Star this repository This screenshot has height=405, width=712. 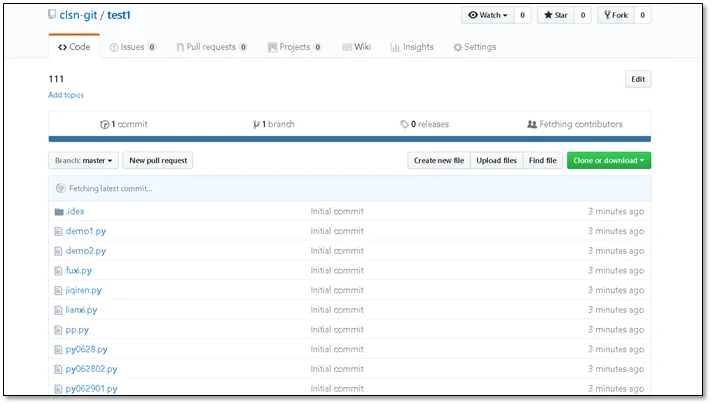pyautogui.click(x=556, y=15)
